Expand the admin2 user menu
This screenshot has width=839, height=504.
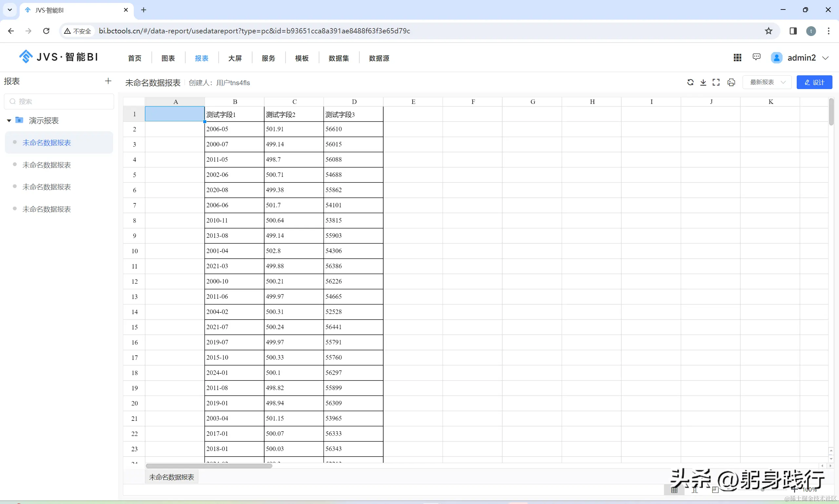(826, 58)
